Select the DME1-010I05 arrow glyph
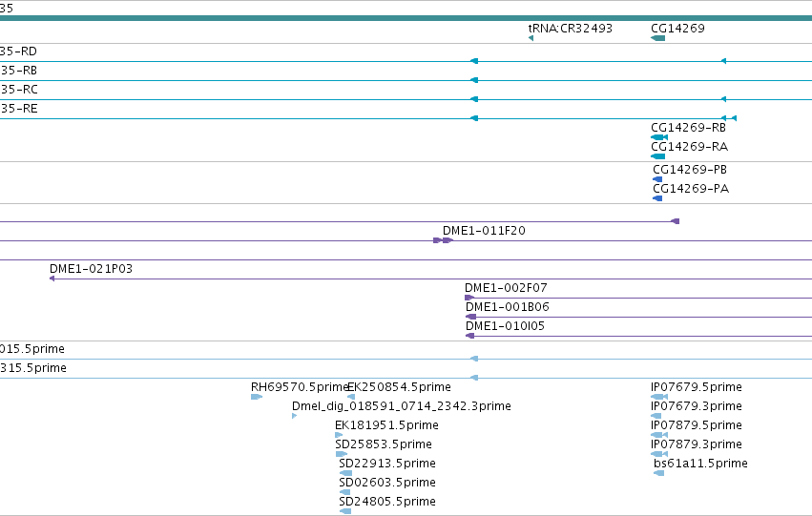 tap(469, 336)
